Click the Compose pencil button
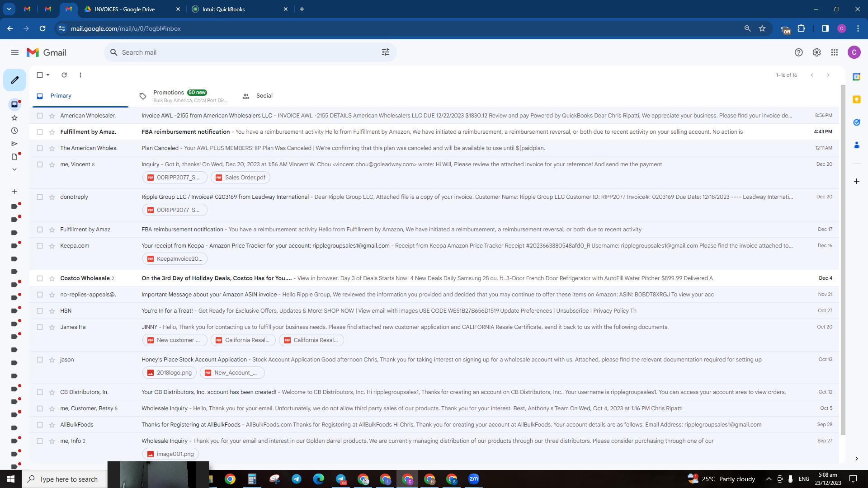 click(15, 80)
